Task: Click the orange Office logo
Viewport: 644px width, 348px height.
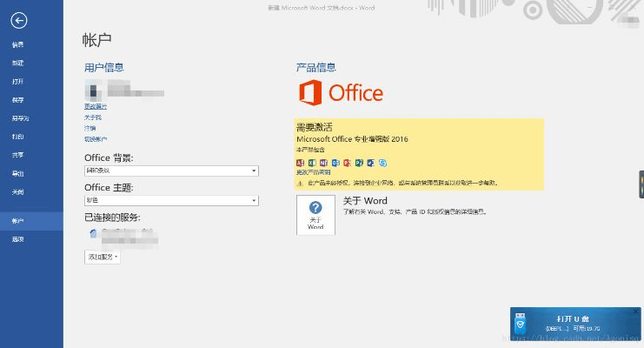Action: click(341, 93)
